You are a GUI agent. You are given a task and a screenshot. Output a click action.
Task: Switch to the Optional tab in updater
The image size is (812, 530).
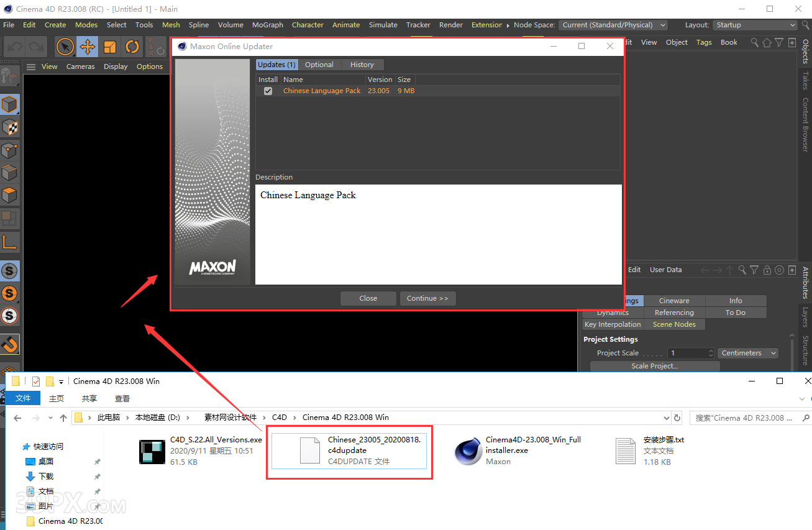point(319,65)
